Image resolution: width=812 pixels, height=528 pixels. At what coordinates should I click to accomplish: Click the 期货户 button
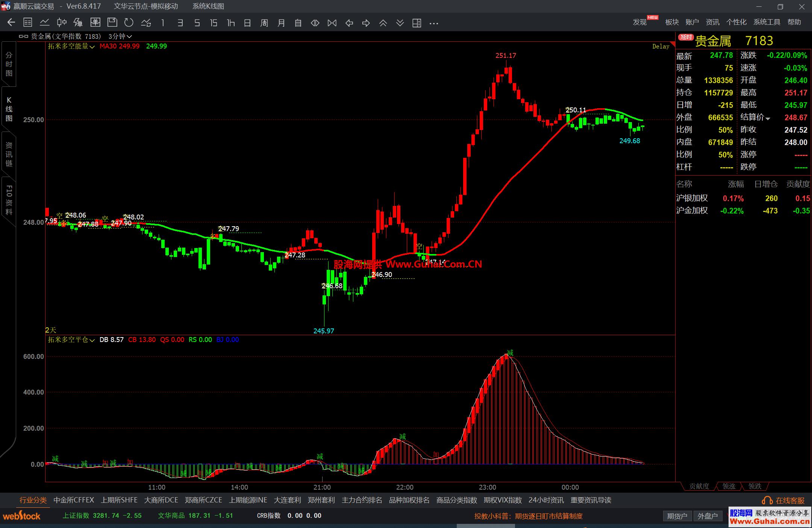(x=677, y=516)
